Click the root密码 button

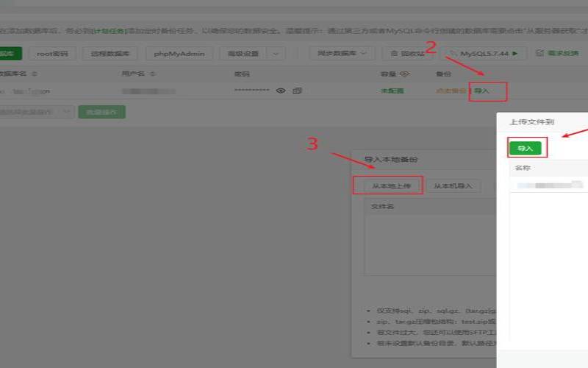[52, 53]
